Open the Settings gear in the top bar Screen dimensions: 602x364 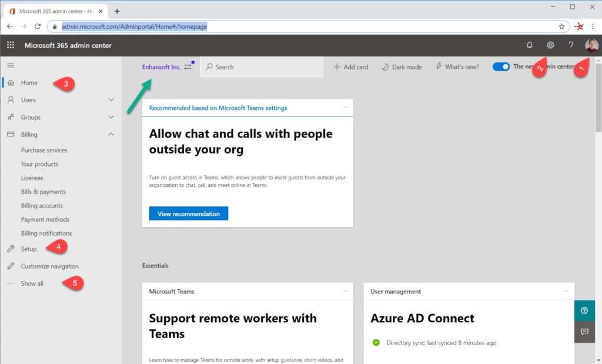[550, 45]
